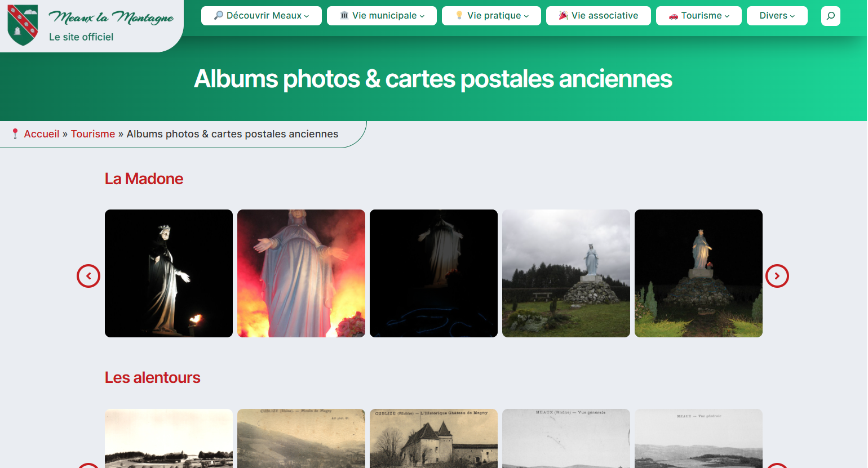Open the Château de Magny postcard thumbnail
868x468 pixels.
click(x=433, y=438)
